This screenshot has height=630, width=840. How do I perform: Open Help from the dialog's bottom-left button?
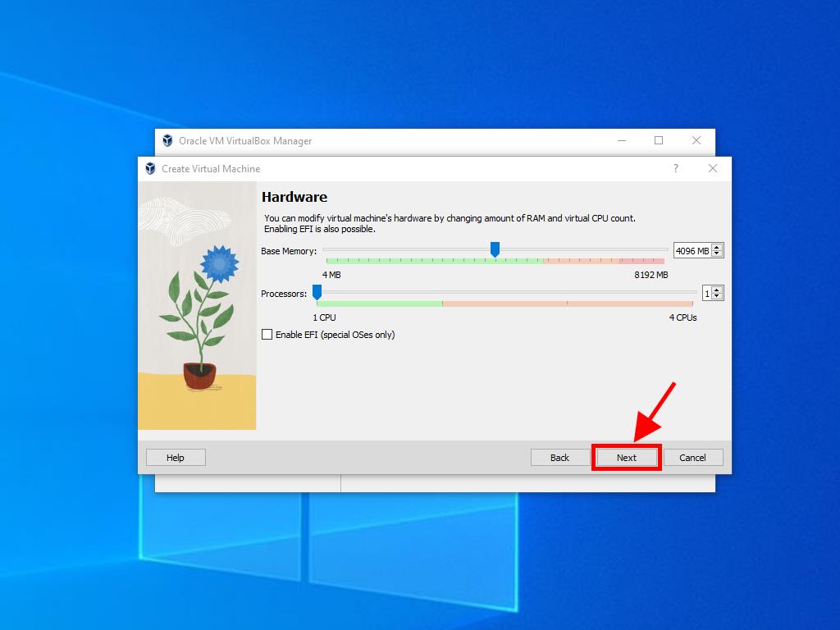[x=176, y=458]
